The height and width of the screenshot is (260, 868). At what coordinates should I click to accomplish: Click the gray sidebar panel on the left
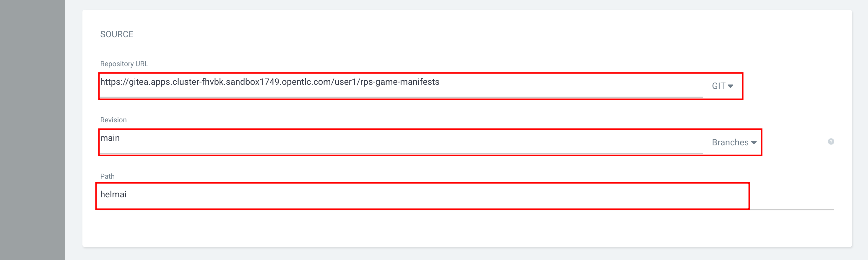click(32, 130)
